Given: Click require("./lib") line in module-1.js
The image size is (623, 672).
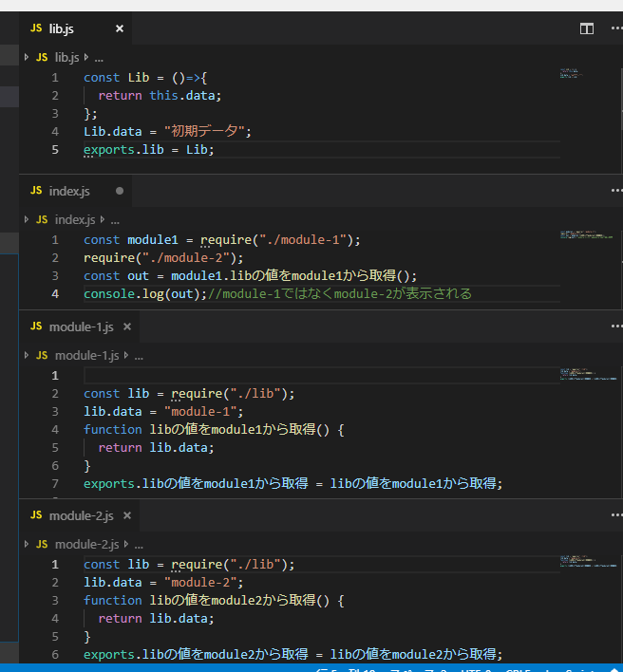Looking at the screenshot, I should (189, 394).
